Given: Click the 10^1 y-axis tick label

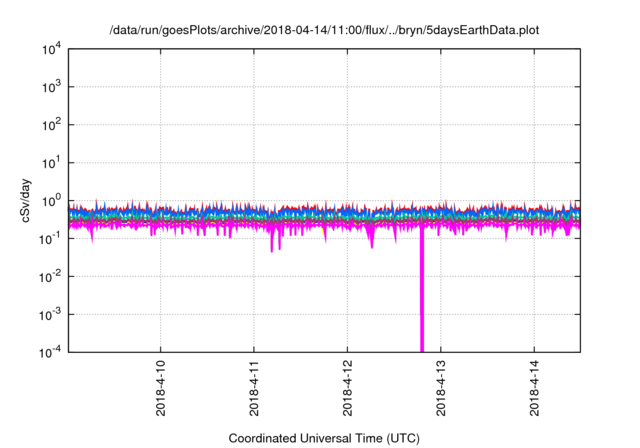Looking at the screenshot, I should point(51,163).
